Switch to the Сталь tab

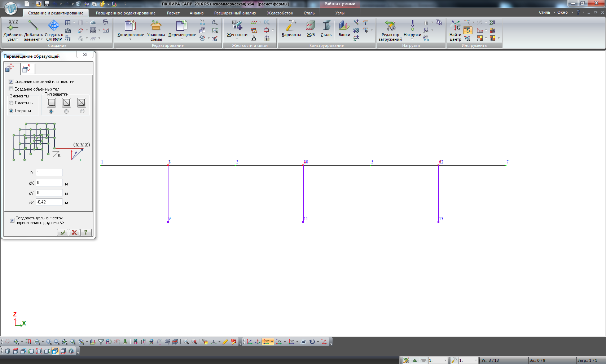tap(309, 13)
